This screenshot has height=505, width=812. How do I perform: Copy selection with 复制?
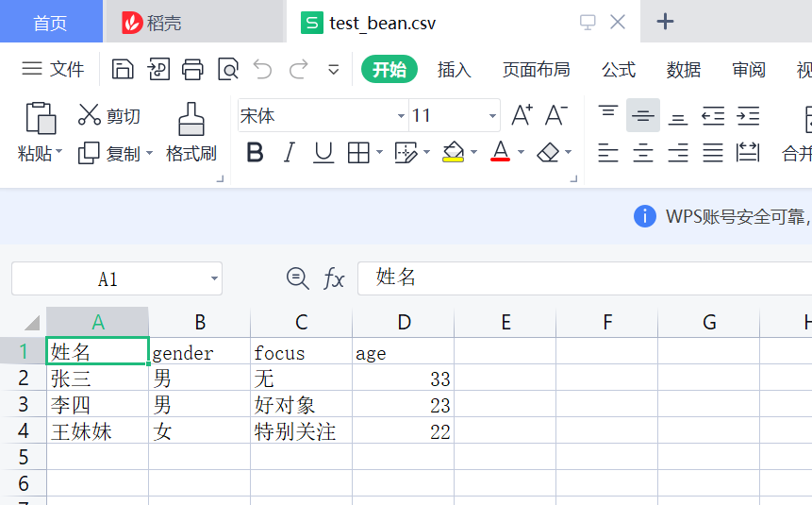tap(109, 154)
